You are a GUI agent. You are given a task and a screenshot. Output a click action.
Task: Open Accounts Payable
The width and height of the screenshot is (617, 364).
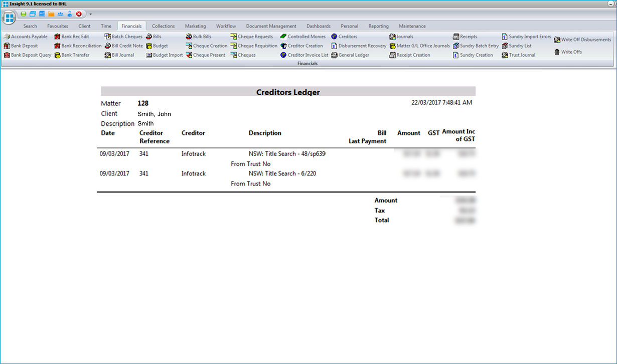point(29,37)
